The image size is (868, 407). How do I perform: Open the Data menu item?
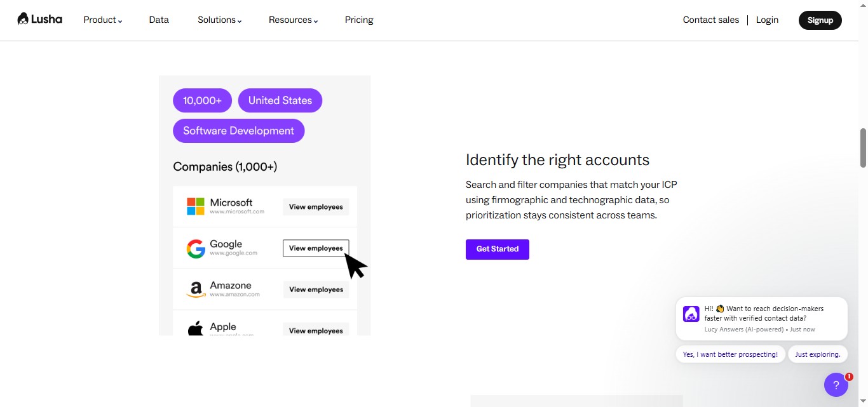pyautogui.click(x=159, y=20)
